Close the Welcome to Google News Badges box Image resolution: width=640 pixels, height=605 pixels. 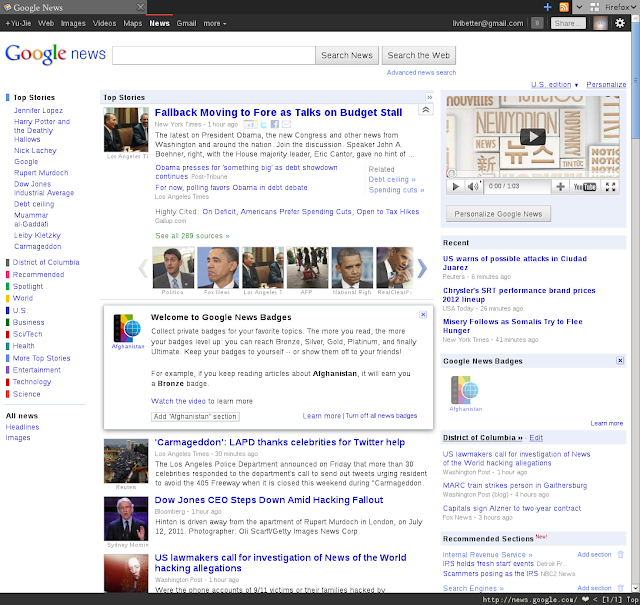coord(423,314)
